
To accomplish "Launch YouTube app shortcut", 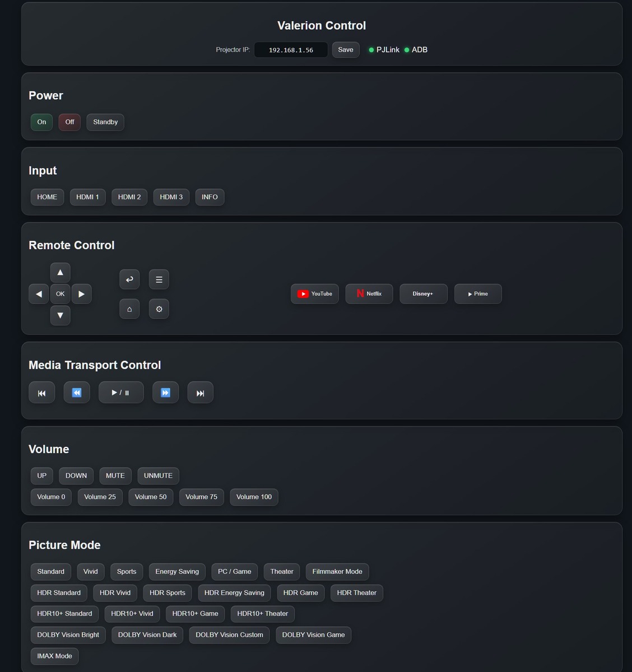I will [315, 294].
